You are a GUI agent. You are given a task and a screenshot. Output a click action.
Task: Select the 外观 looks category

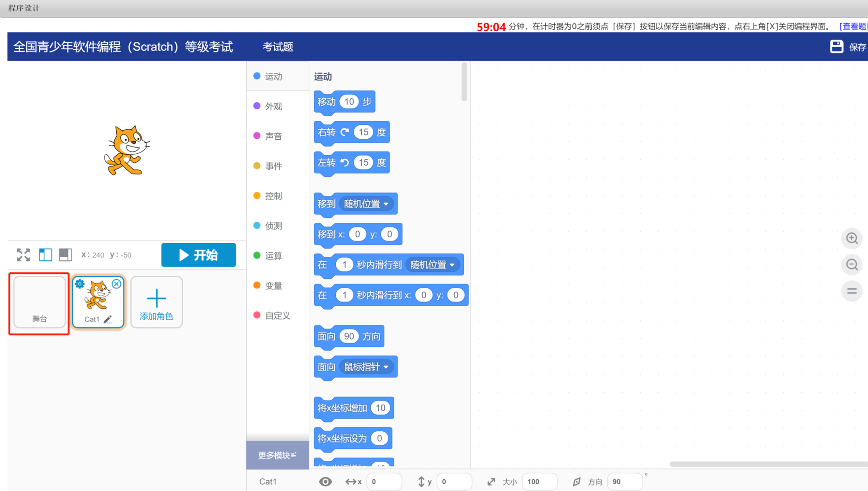click(273, 106)
